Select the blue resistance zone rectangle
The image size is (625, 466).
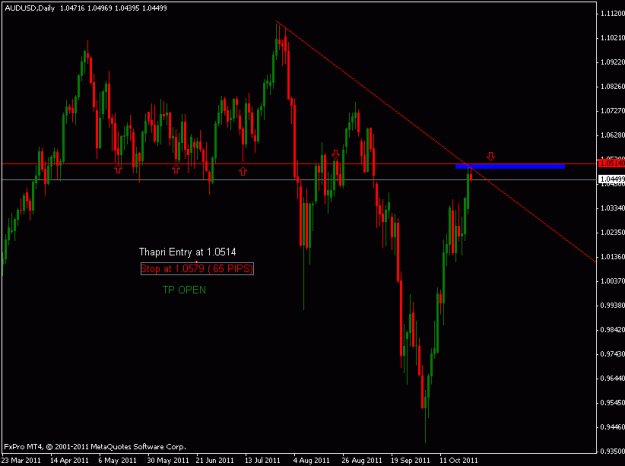(510, 166)
